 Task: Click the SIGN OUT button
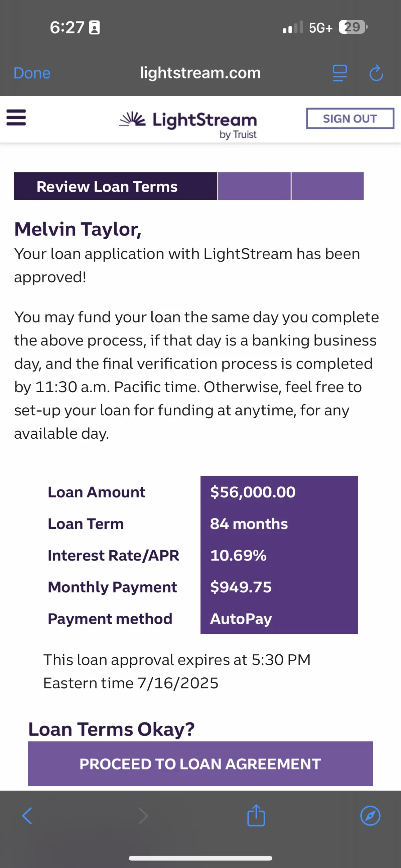click(350, 118)
